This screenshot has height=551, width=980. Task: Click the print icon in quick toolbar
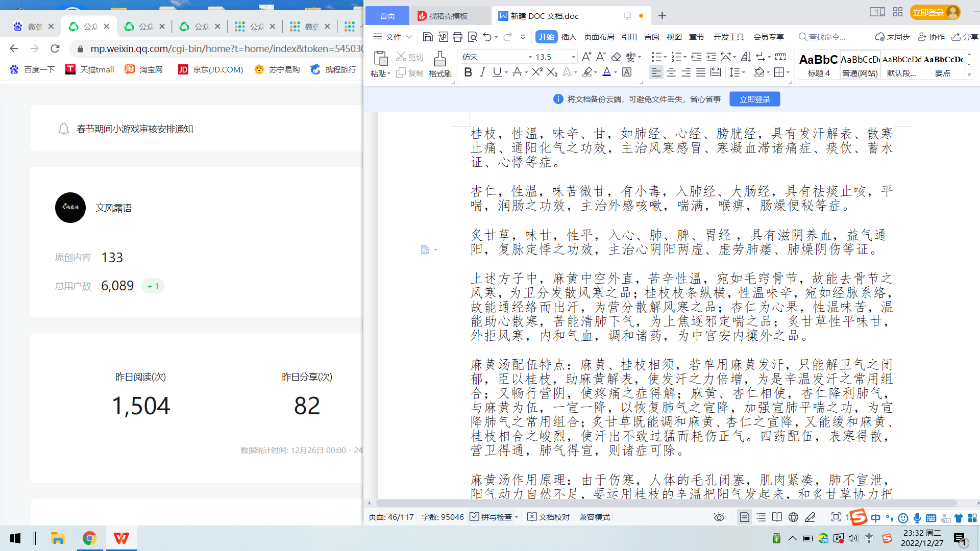pyautogui.click(x=457, y=37)
